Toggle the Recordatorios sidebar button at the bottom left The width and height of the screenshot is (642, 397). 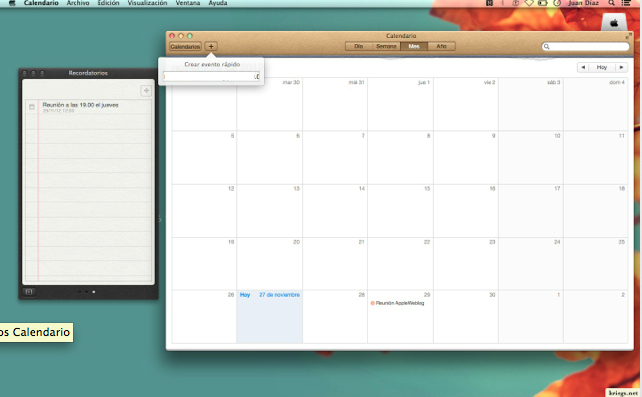(29, 292)
